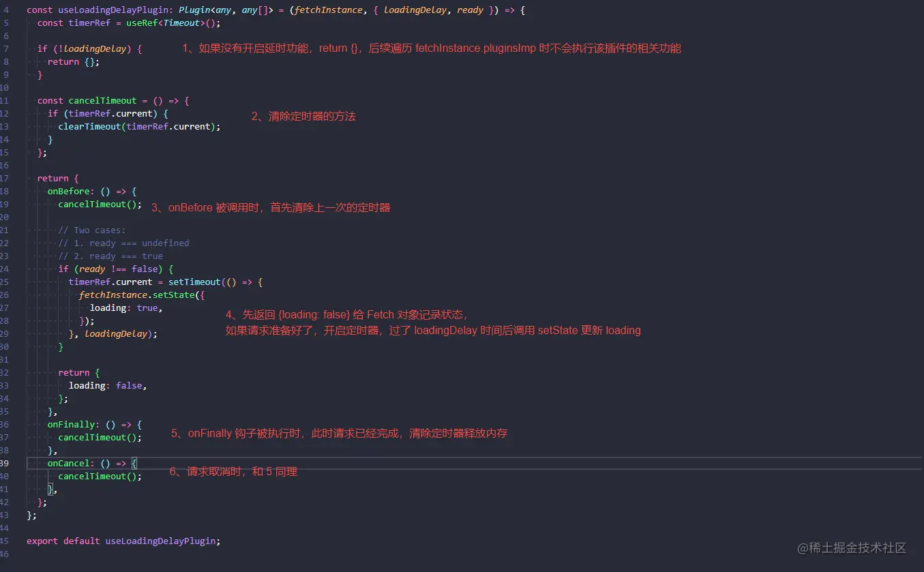924x572 pixels.
Task: Click cancelTimeout(); directly under onBefore
Action: coord(100,205)
